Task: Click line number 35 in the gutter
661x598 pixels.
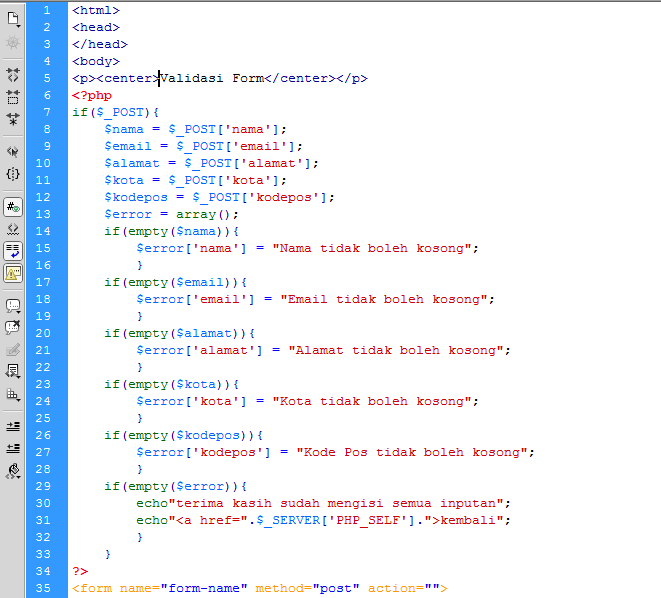Action: coord(43,588)
